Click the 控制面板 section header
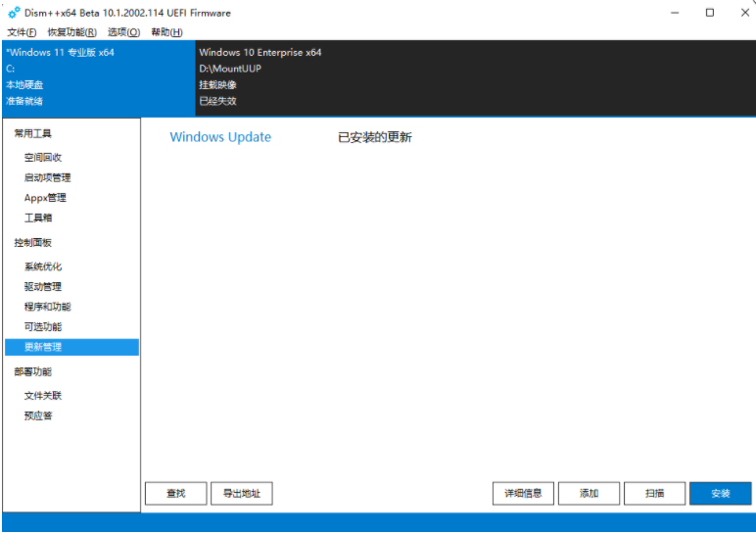This screenshot has height=534, width=756. [x=32, y=243]
